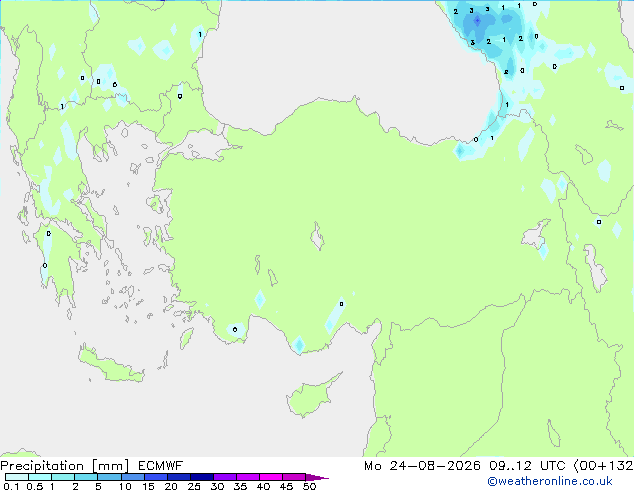Click the '25' legend scale value

coord(194,486)
